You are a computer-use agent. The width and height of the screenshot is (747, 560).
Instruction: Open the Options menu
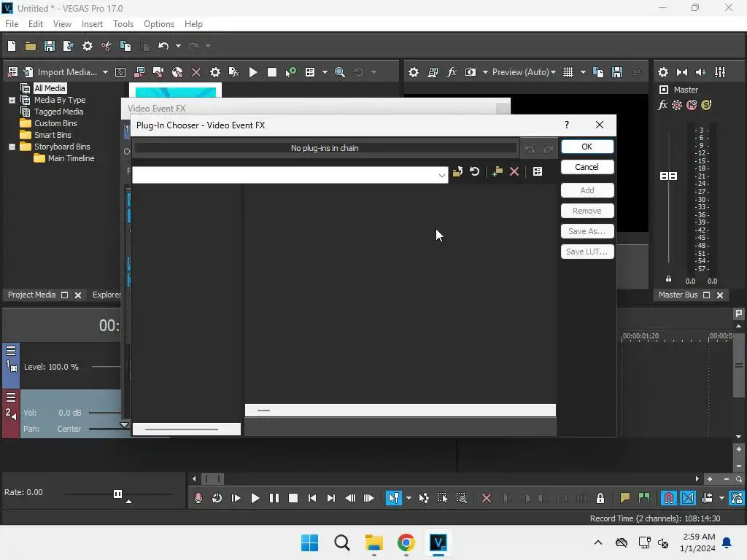click(158, 24)
